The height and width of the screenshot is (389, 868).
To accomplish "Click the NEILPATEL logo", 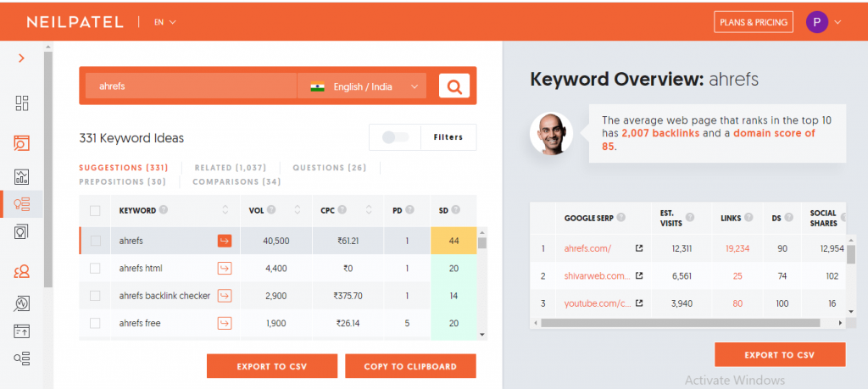I will tap(75, 22).
